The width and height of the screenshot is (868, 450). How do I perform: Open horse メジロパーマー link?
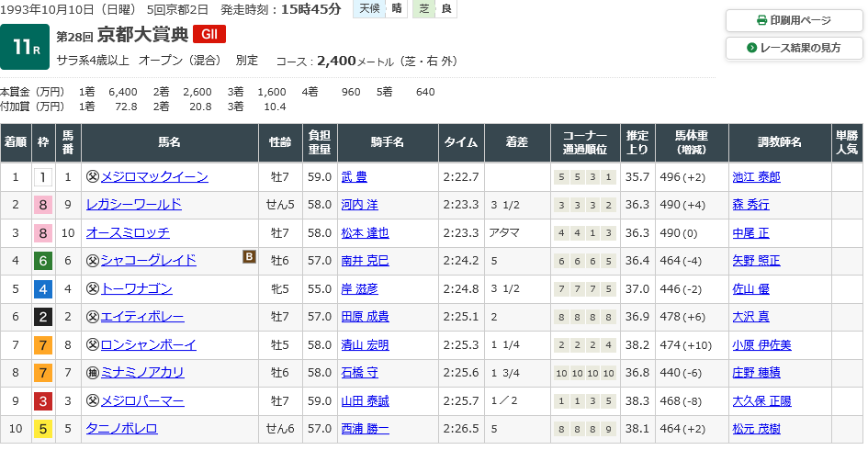142,400
